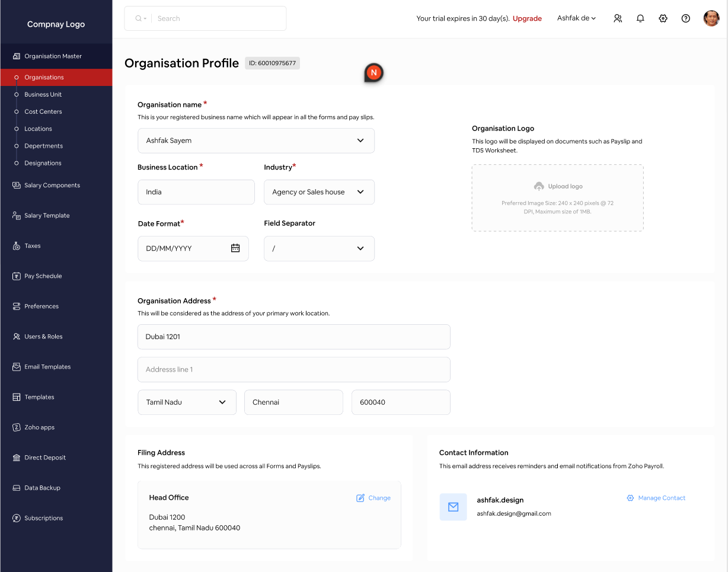The width and height of the screenshot is (728, 572).
Task: Go to Users & Roles menu
Action: (x=43, y=337)
